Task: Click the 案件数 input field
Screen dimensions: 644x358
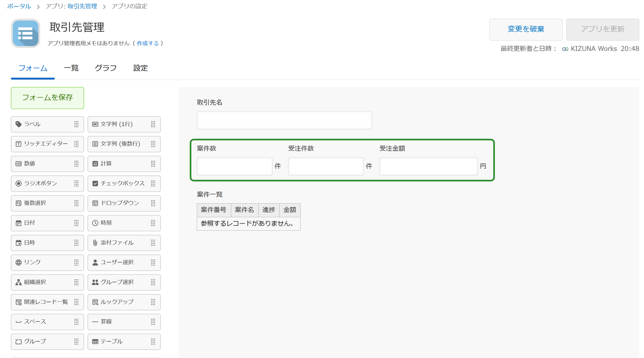Action: [235, 166]
